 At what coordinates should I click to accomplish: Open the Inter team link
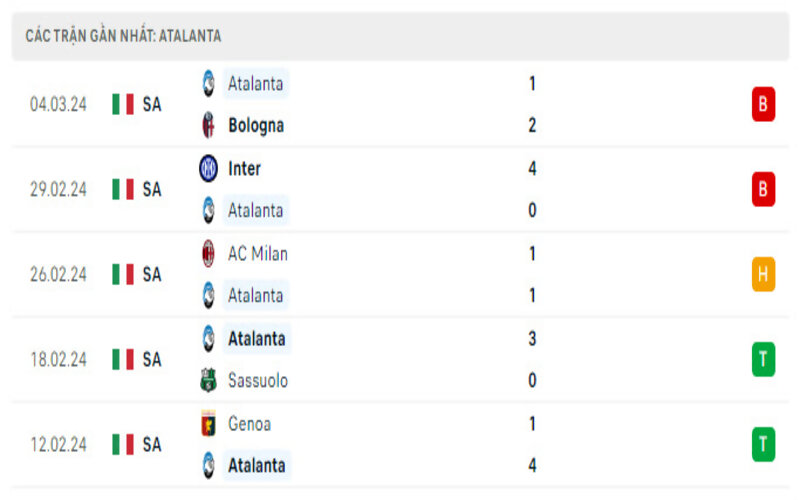(244, 169)
